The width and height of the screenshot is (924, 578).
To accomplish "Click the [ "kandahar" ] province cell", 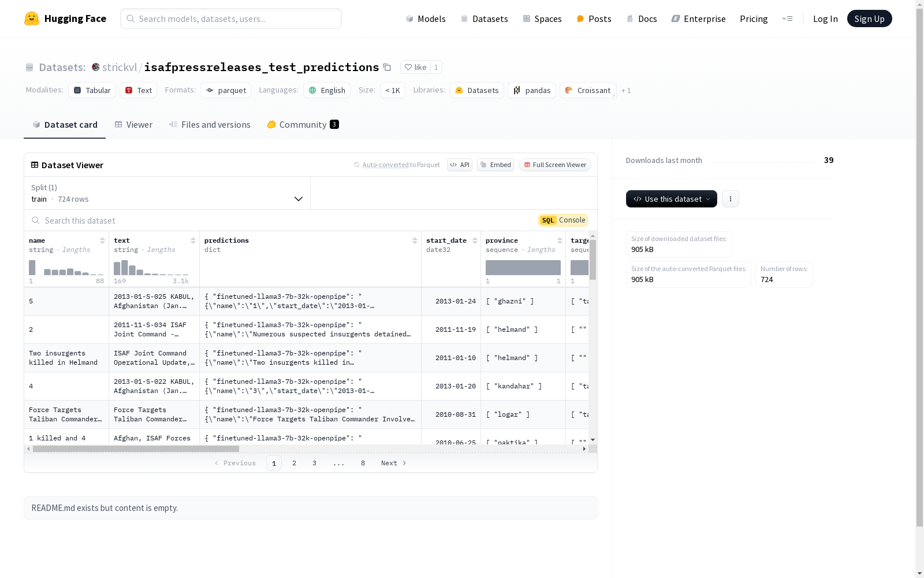I will pos(523,386).
